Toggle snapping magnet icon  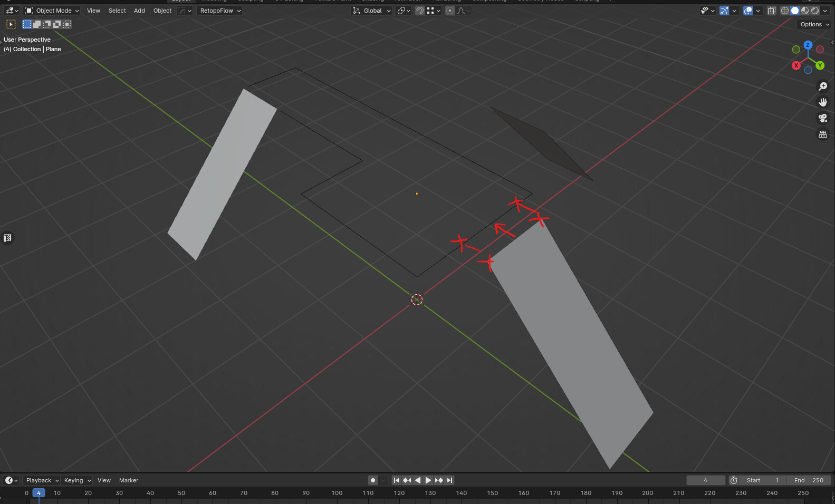tap(420, 11)
